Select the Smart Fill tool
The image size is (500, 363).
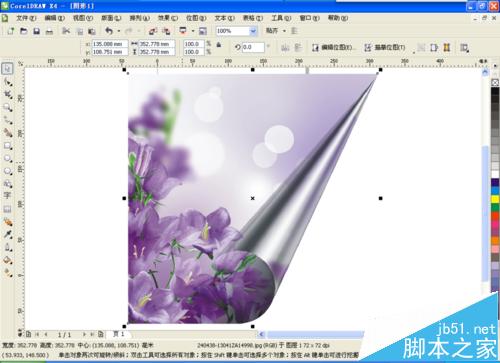tap(8, 133)
